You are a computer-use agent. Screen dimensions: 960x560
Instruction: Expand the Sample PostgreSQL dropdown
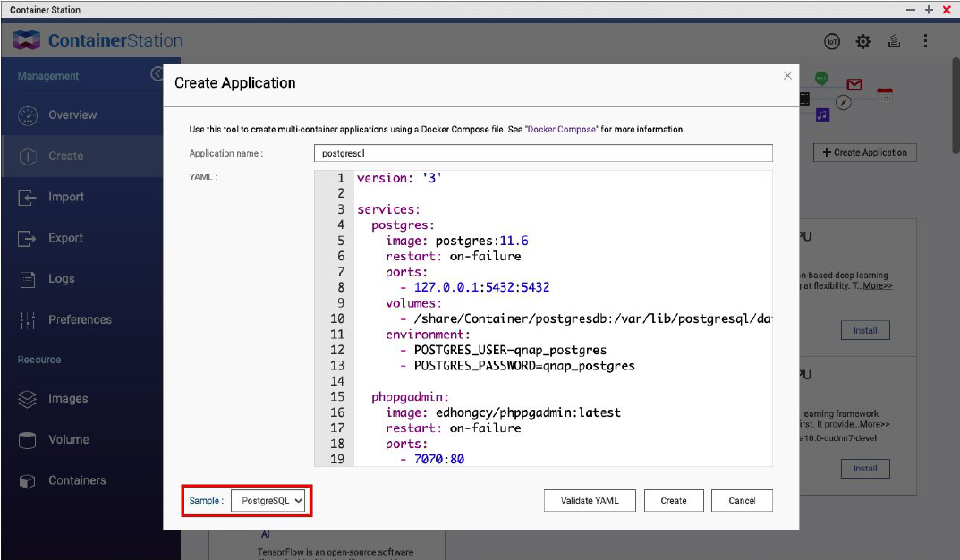point(268,501)
